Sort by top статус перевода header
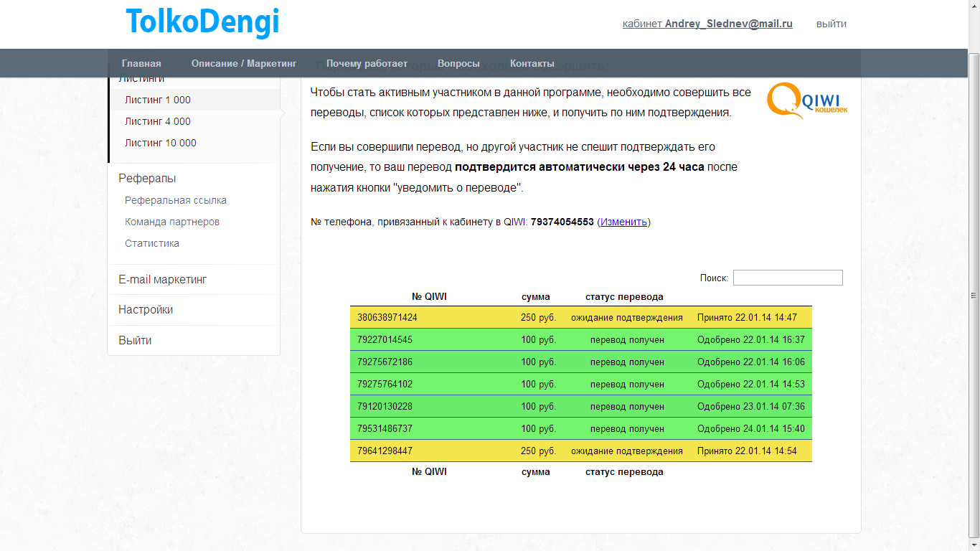 click(x=624, y=296)
